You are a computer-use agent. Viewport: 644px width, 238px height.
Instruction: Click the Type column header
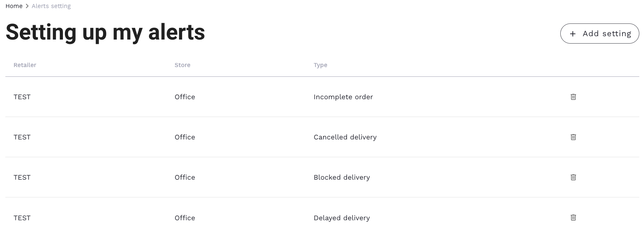click(x=320, y=65)
